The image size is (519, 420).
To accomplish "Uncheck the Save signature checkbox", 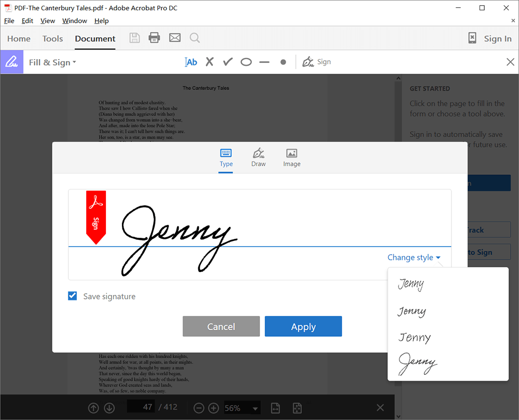I will tap(73, 296).
